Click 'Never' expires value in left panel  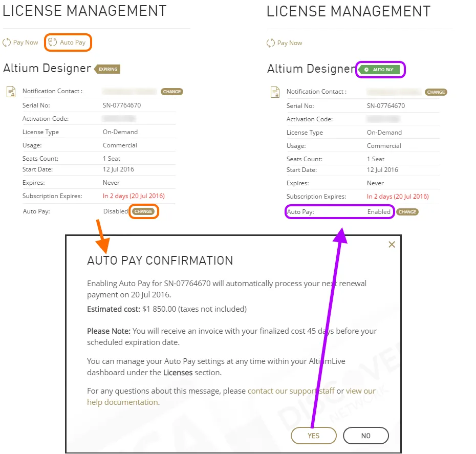pos(111,183)
